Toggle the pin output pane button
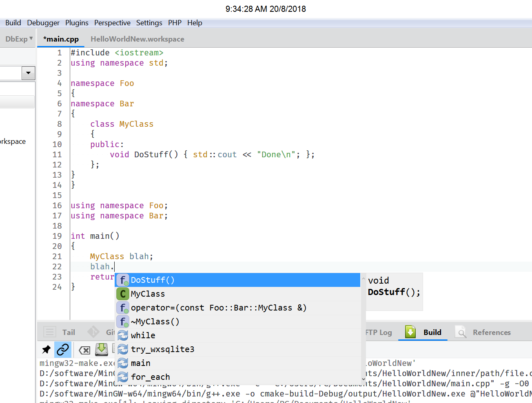 [x=46, y=349]
